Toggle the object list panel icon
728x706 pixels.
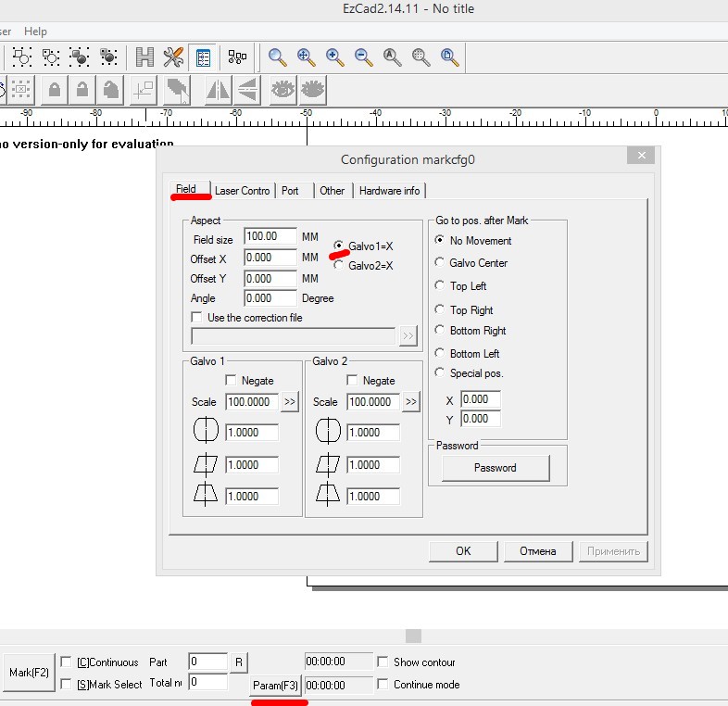pos(203,57)
